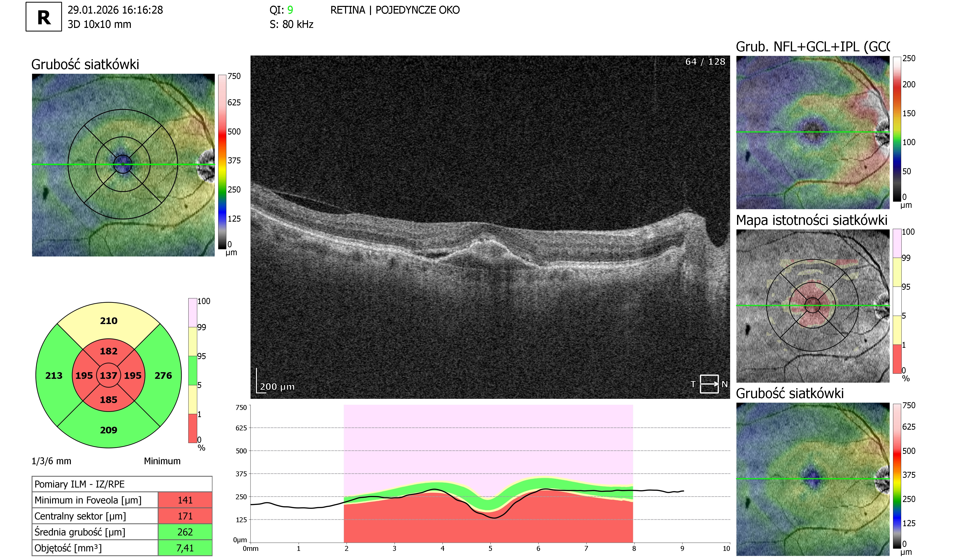Click the 1/3/6 mm grid label

pos(51,461)
